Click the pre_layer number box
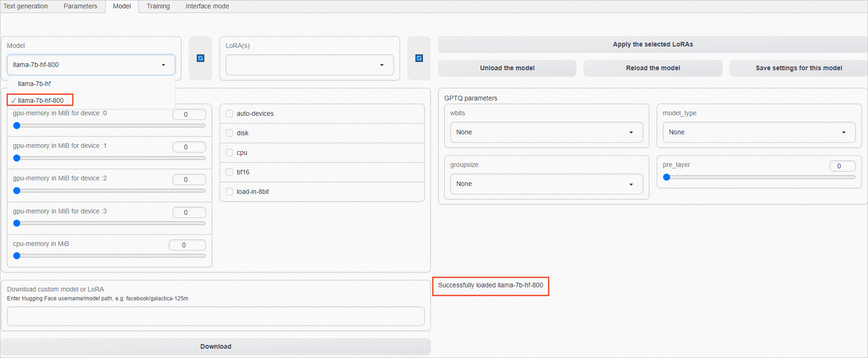The width and height of the screenshot is (868, 358). pos(842,166)
